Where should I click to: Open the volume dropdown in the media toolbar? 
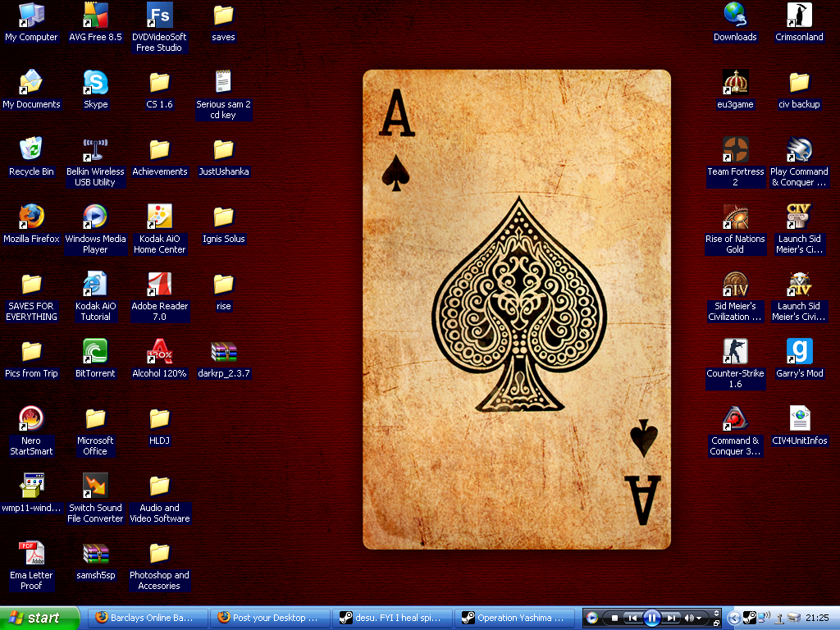(x=699, y=618)
